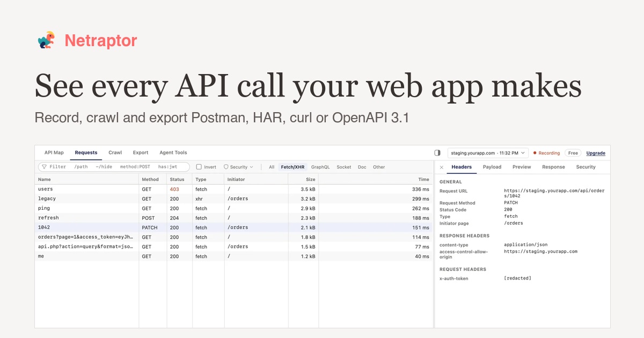Open the Crawl tab
The image size is (644, 338).
pyautogui.click(x=115, y=152)
